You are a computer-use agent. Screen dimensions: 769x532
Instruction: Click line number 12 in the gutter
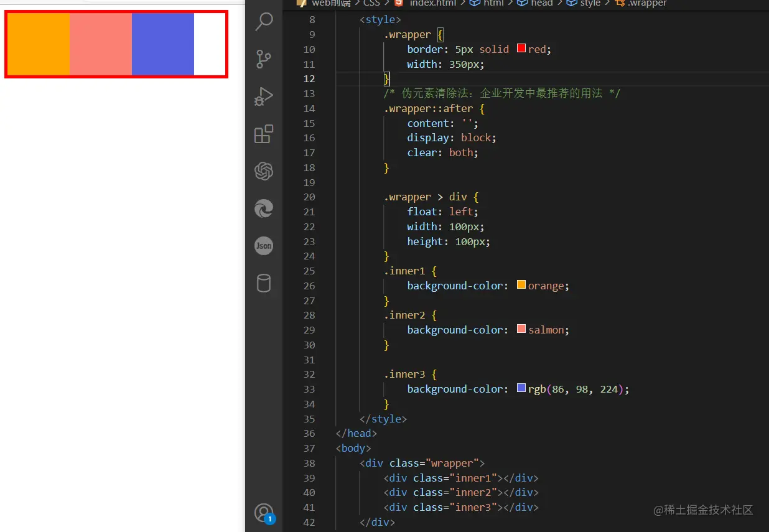pos(309,78)
